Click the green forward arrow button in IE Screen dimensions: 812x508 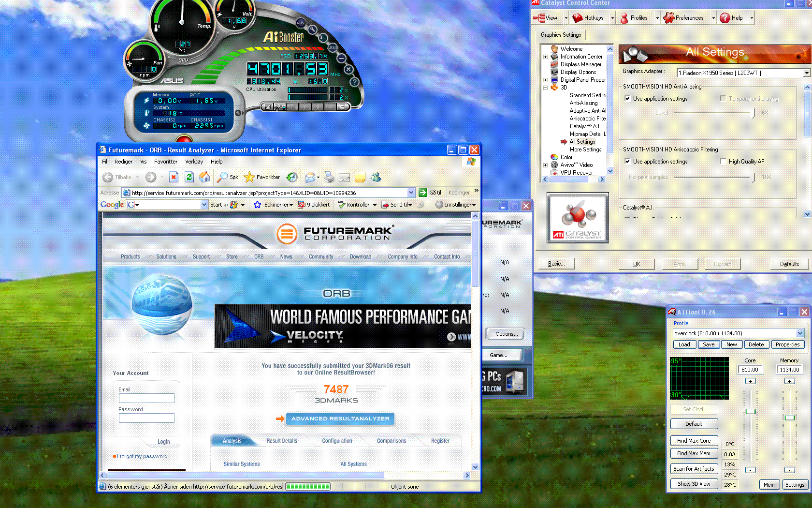click(151, 177)
